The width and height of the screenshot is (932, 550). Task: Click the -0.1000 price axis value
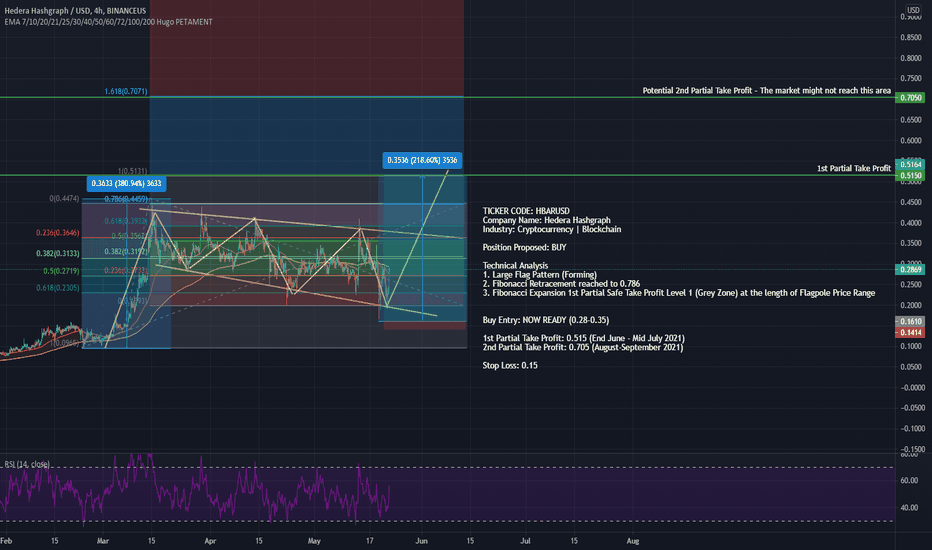tap(911, 428)
